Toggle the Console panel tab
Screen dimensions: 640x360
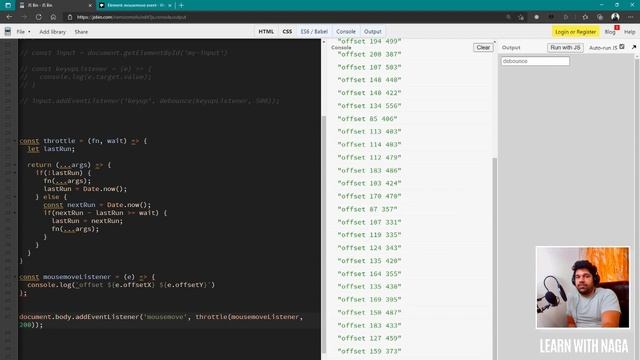pyautogui.click(x=346, y=31)
